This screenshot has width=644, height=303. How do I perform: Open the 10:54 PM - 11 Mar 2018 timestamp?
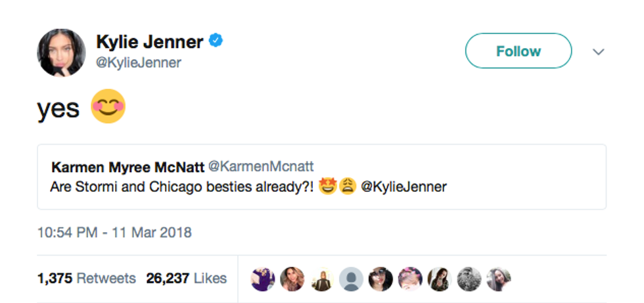(114, 232)
